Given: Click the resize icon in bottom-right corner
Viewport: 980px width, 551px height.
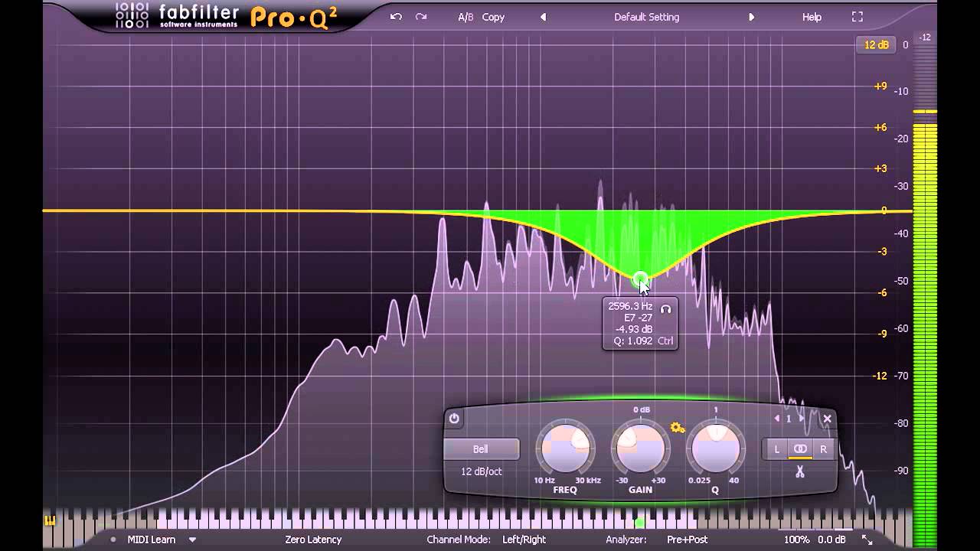Looking at the screenshot, I should coord(867,540).
